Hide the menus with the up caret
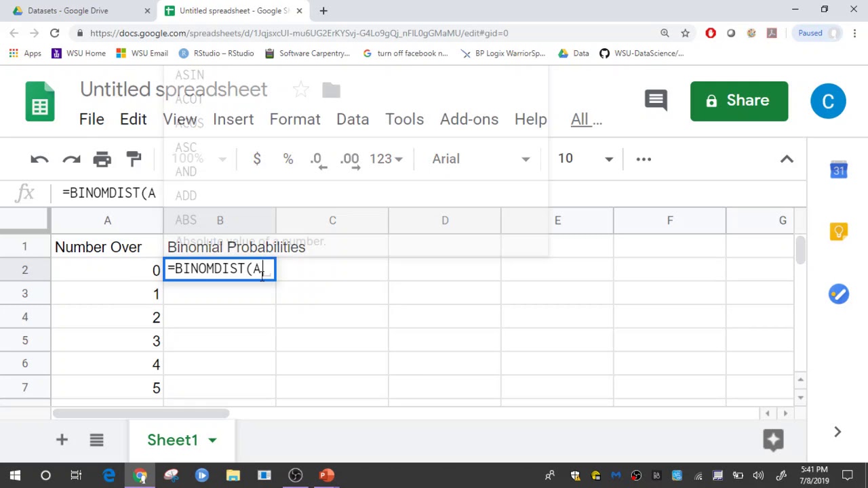Image resolution: width=868 pixels, height=488 pixels. (x=787, y=159)
